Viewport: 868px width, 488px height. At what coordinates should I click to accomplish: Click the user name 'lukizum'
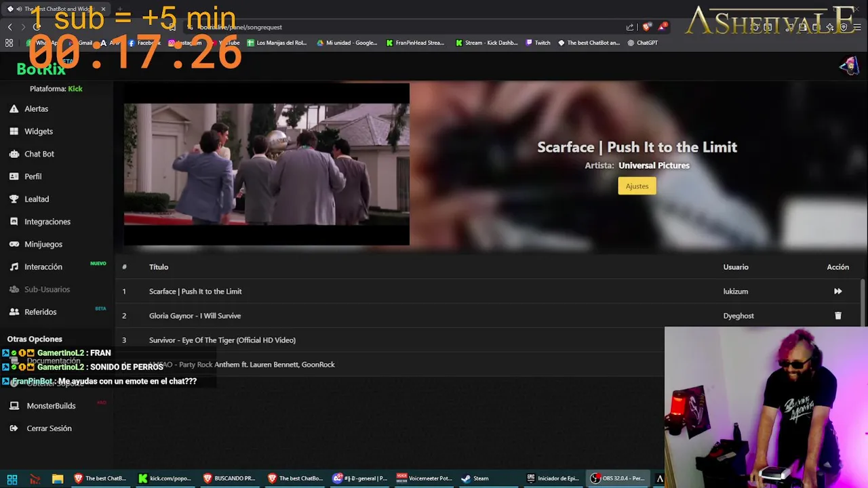pos(735,291)
